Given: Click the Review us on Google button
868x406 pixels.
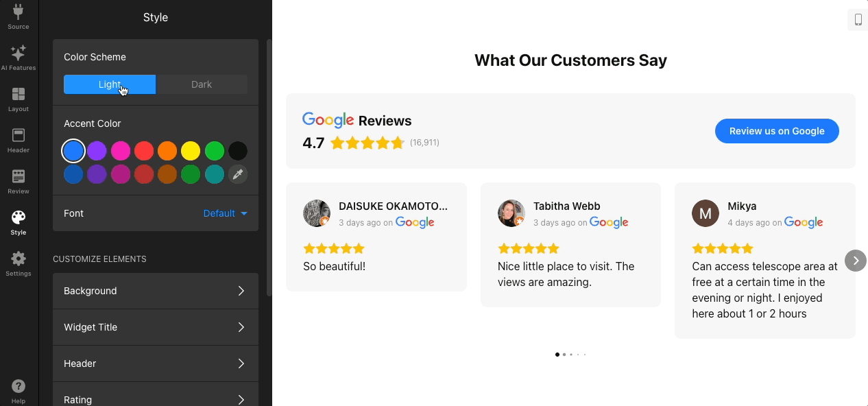Looking at the screenshot, I should pos(777,131).
